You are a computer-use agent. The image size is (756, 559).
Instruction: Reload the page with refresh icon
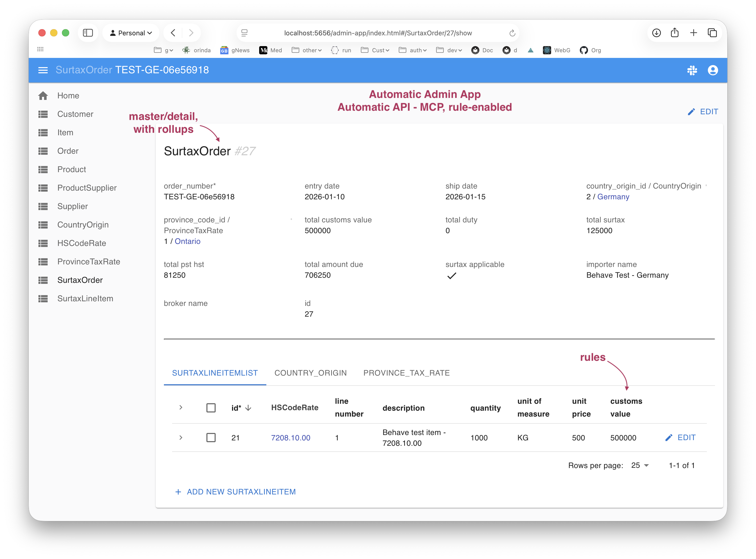coord(512,33)
